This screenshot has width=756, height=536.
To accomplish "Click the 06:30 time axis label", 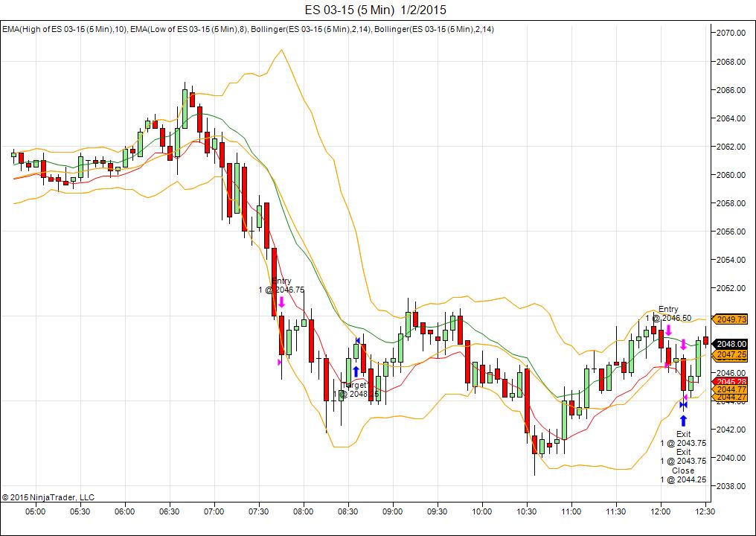I will click(x=169, y=511).
